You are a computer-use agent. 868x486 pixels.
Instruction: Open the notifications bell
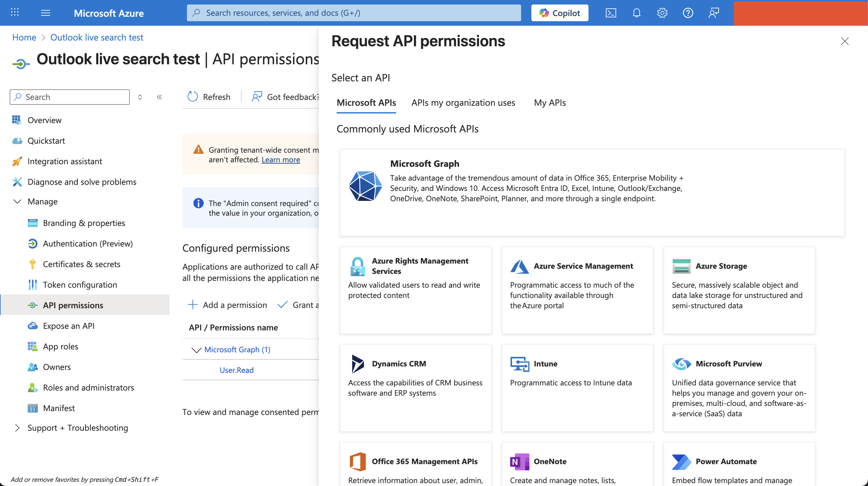(636, 13)
